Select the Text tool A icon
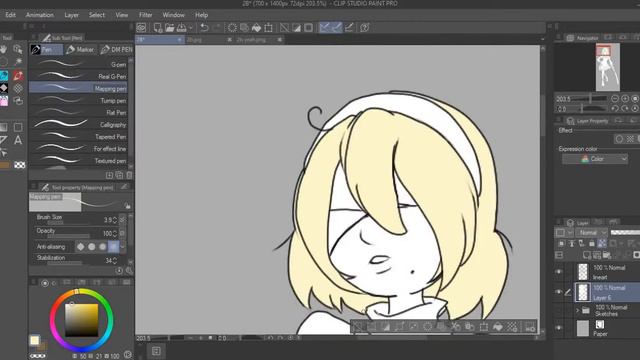 pyautogui.click(x=18, y=140)
